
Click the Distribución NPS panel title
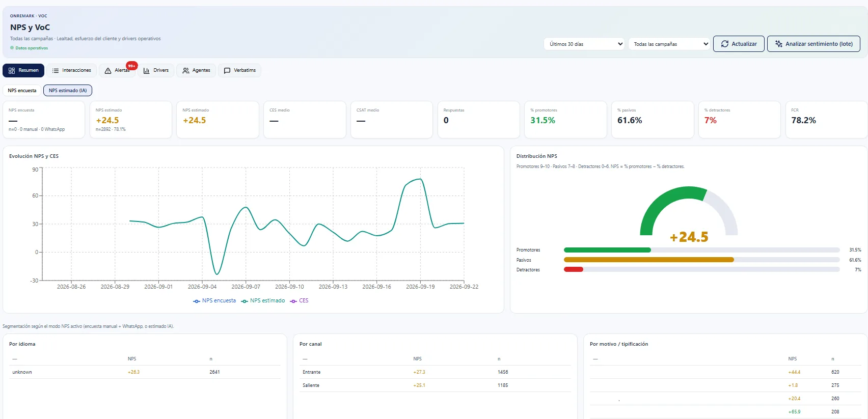click(537, 156)
